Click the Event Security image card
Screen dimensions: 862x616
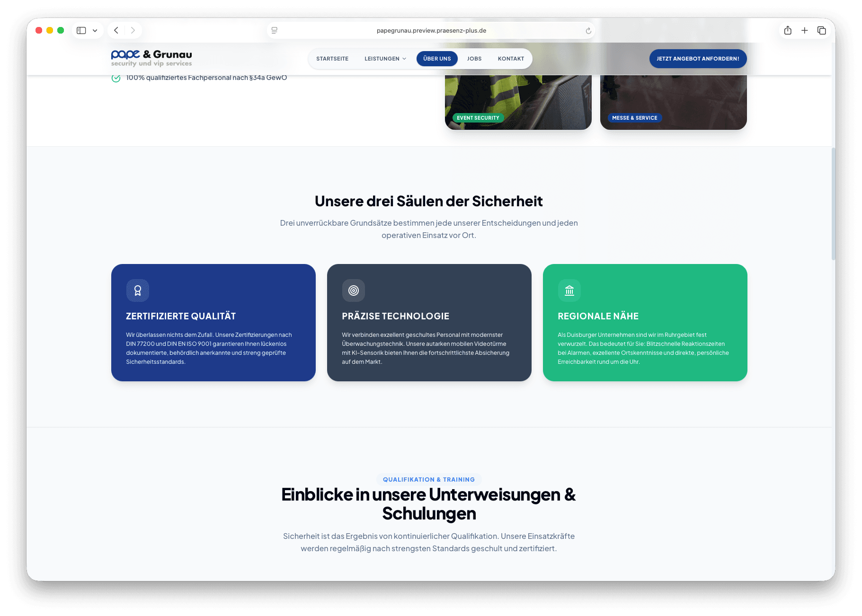tap(518, 102)
